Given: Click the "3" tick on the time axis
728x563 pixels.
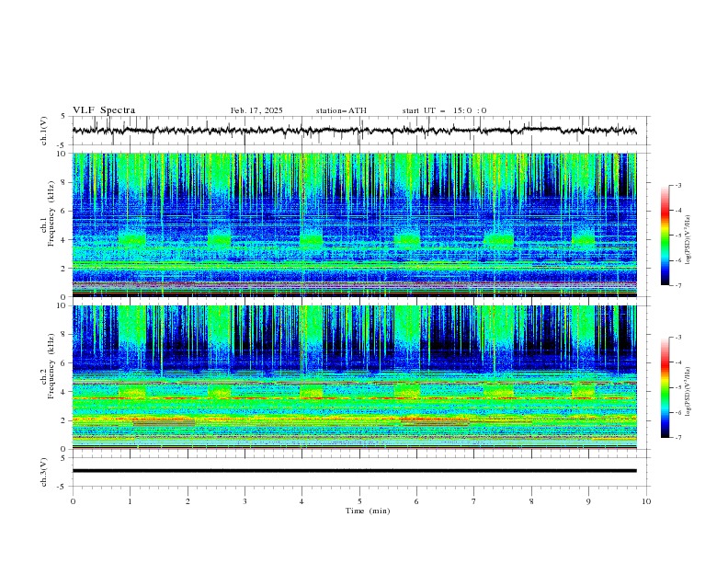Looking at the screenshot, I should coord(245,501).
